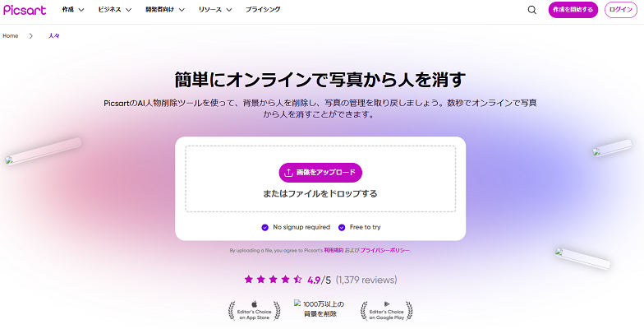The height and width of the screenshot is (329, 644).
Task: Expand the ビジネス menu chevron
Action: click(128, 10)
